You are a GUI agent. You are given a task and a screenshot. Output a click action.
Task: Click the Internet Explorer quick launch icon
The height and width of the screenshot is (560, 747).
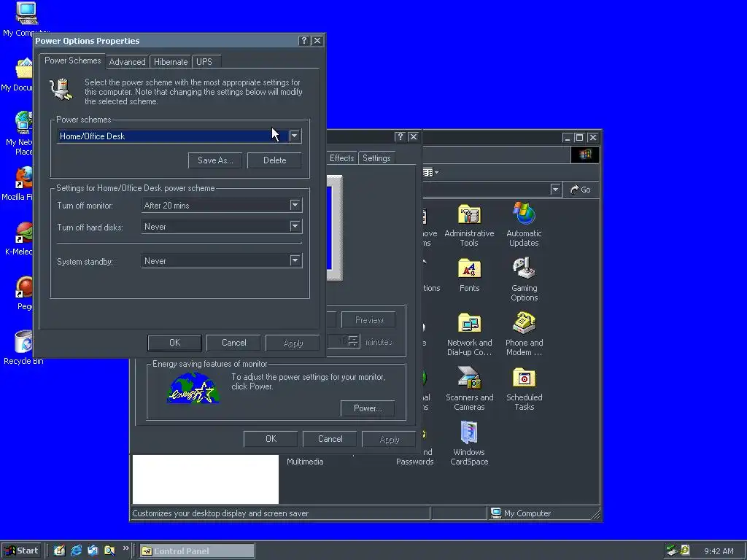click(76, 551)
